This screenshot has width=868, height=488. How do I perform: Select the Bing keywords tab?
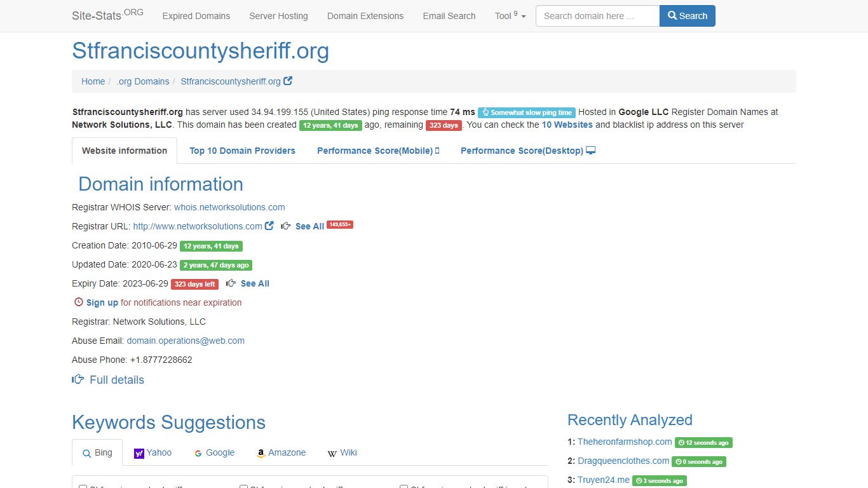pyautogui.click(x=97, y=452)
